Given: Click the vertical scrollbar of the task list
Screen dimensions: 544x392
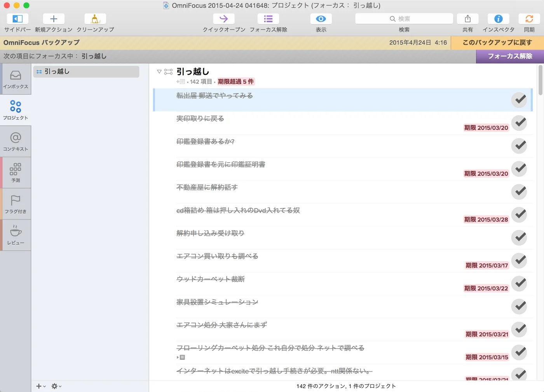Looking at the screenshot, I should (x=541, y=80).
